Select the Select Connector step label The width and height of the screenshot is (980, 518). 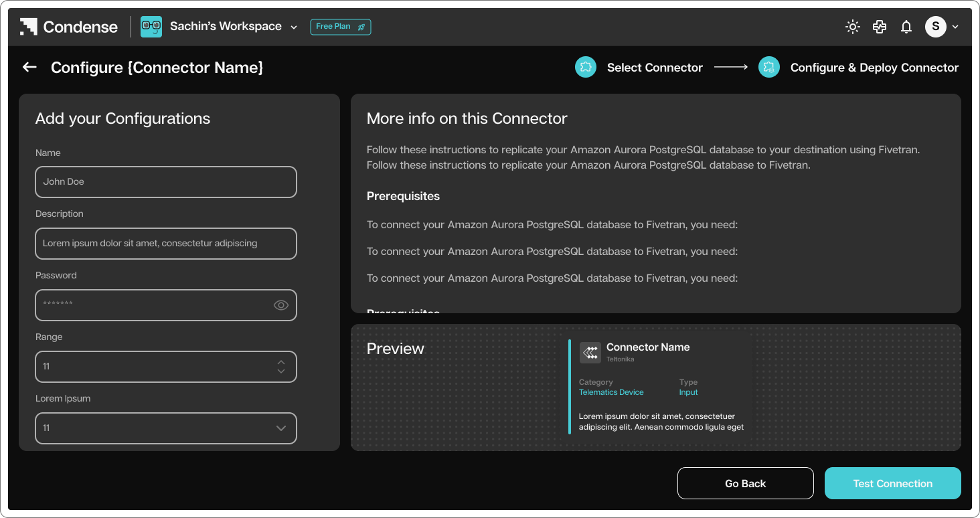655,68
